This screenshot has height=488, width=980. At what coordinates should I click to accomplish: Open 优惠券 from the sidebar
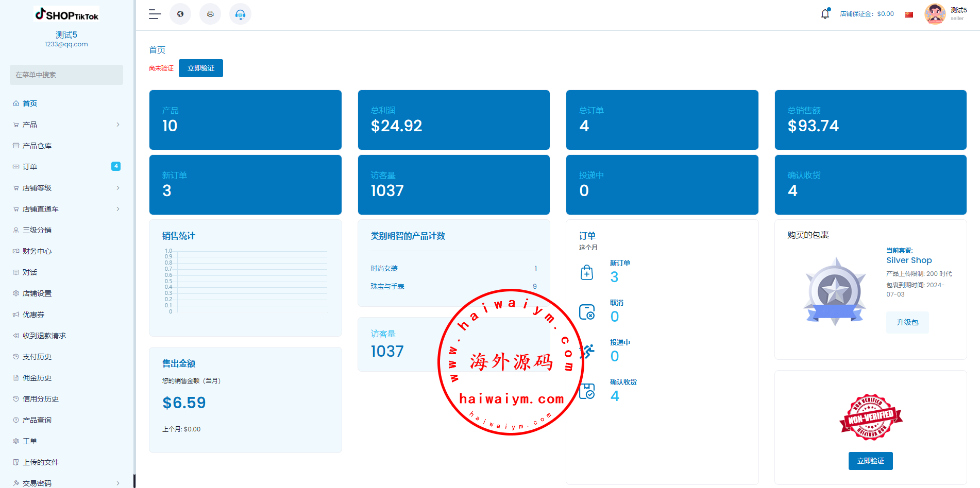(x=33, y=315)
